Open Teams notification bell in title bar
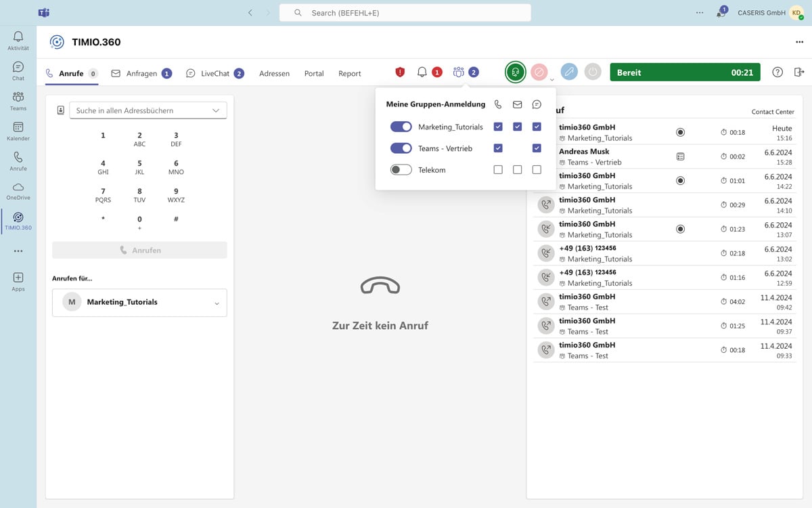 coord(721,13)
